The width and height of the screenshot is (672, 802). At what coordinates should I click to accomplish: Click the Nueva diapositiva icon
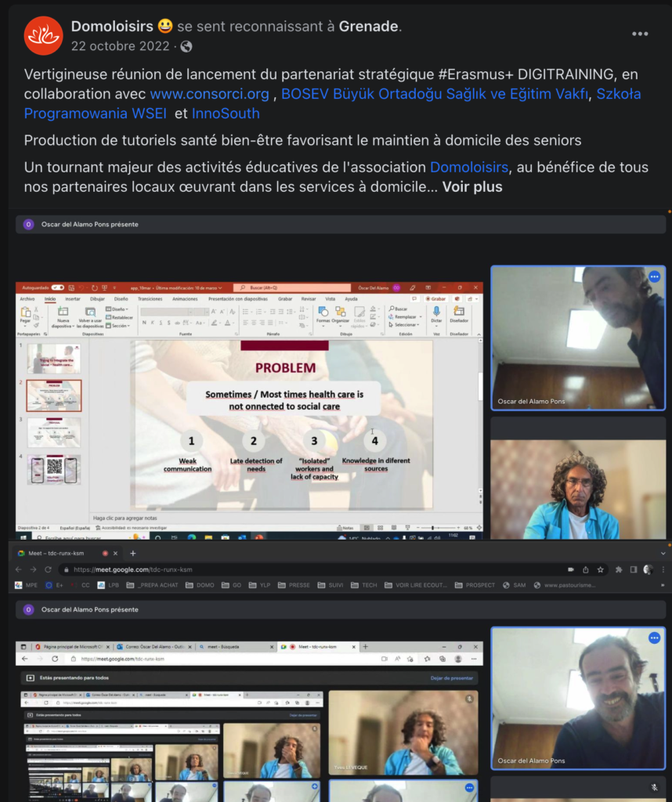[63, 312]
